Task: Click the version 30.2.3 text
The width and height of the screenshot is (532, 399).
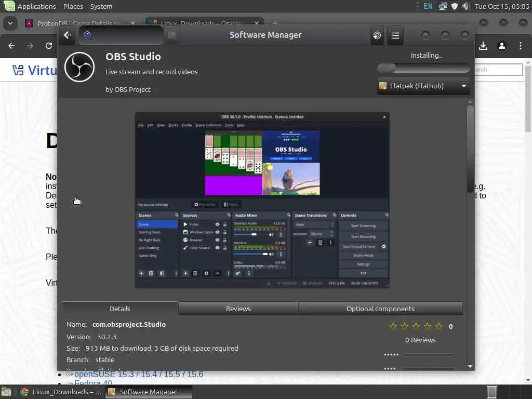Action: (107, 337)
